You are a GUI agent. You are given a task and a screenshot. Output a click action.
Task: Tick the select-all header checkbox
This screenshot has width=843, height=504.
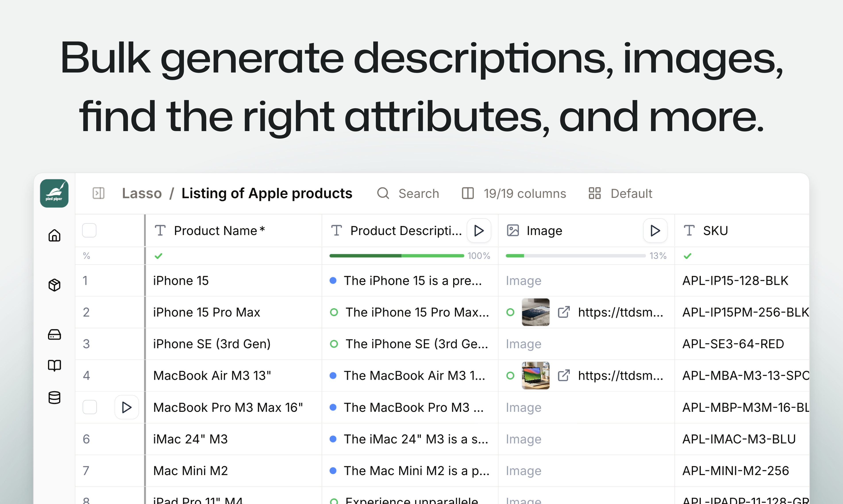pos(89,231)
